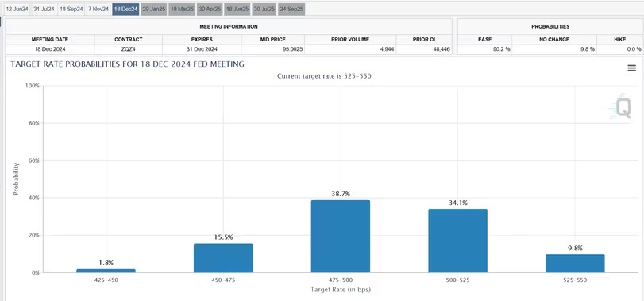644x301 pixels.
Task: Go to the 30 Jul25 tab
Action: (x=264, y=9)
